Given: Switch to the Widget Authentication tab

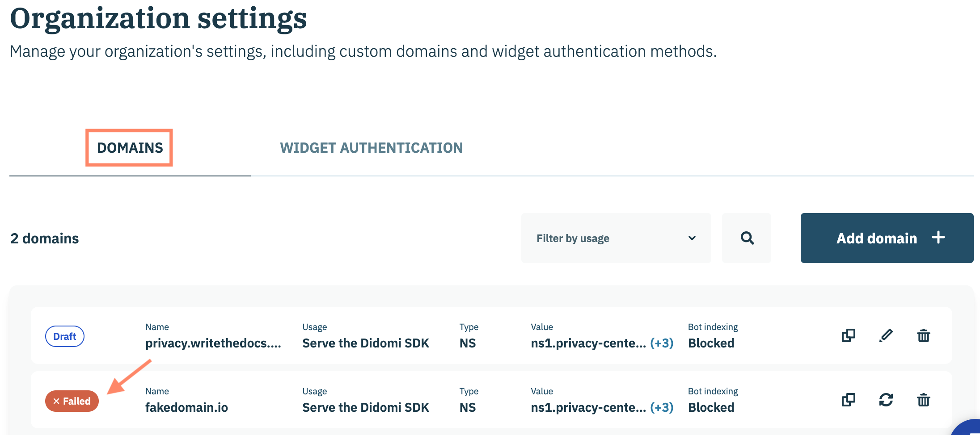Looking at the screenshot, I should [x=371, y=148].
